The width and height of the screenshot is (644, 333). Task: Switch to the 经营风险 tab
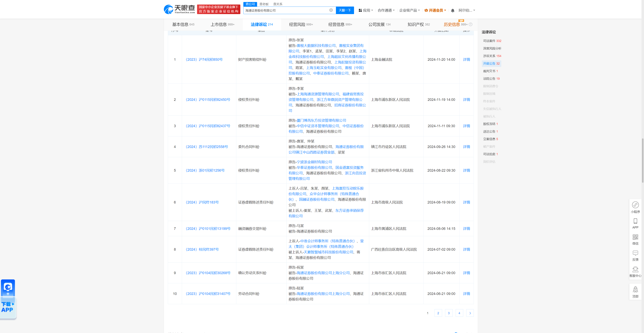coord(301,24)
